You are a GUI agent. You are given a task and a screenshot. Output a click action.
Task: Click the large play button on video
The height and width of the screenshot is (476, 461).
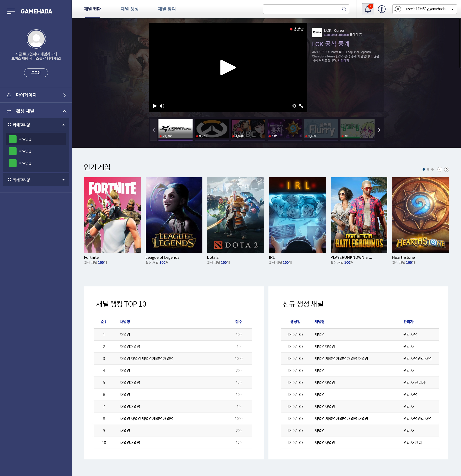tap(228, 68)
